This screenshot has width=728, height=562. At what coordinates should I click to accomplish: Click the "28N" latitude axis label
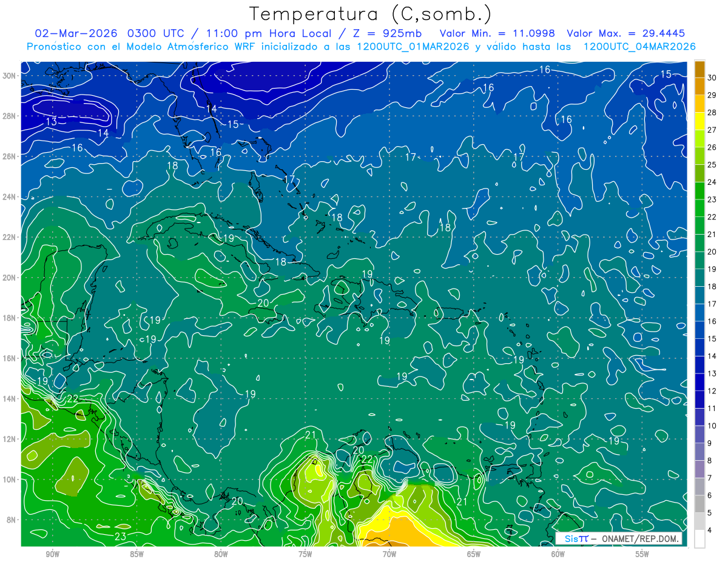coord(9,116)
